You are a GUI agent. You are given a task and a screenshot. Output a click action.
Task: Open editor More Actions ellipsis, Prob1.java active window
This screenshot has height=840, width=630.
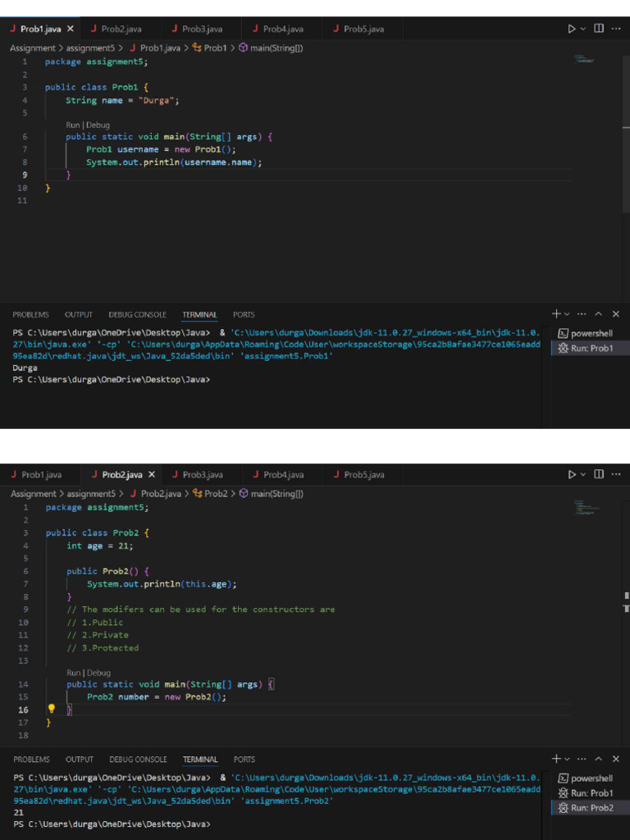[615, 29]
